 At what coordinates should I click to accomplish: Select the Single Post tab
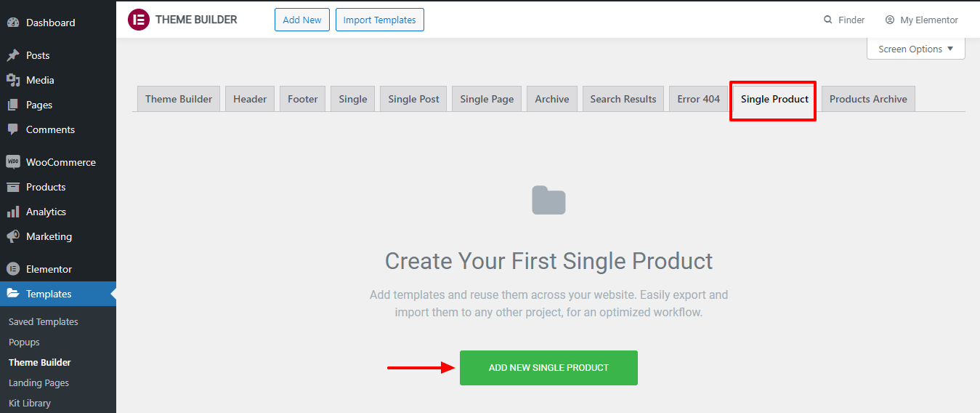pos(413,99)
